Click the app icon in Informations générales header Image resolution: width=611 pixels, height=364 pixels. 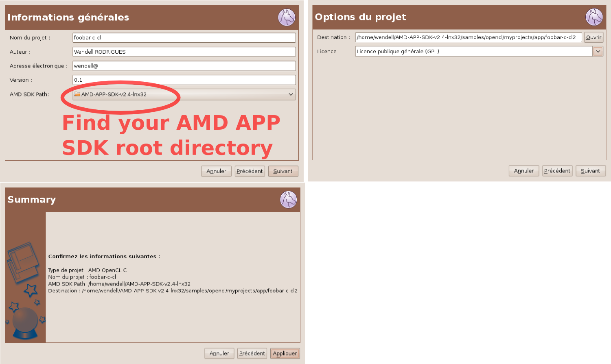287,17
